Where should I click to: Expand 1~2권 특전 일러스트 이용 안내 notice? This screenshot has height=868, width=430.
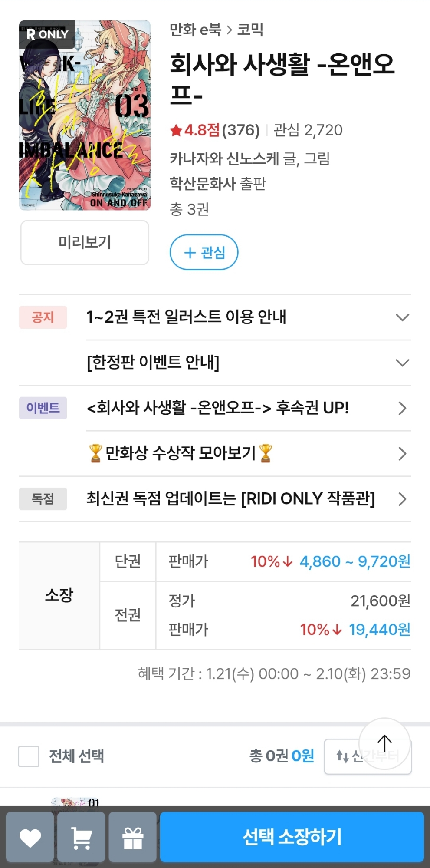coord(402,317)
